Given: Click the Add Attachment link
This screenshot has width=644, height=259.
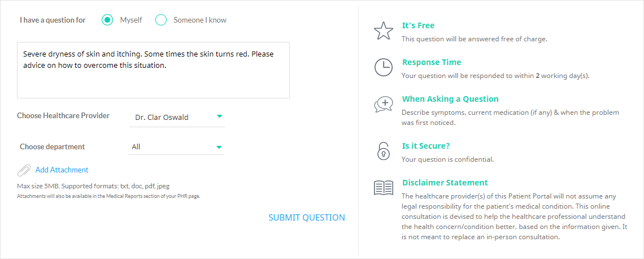Looking at the screenshot, I should 62,170.
